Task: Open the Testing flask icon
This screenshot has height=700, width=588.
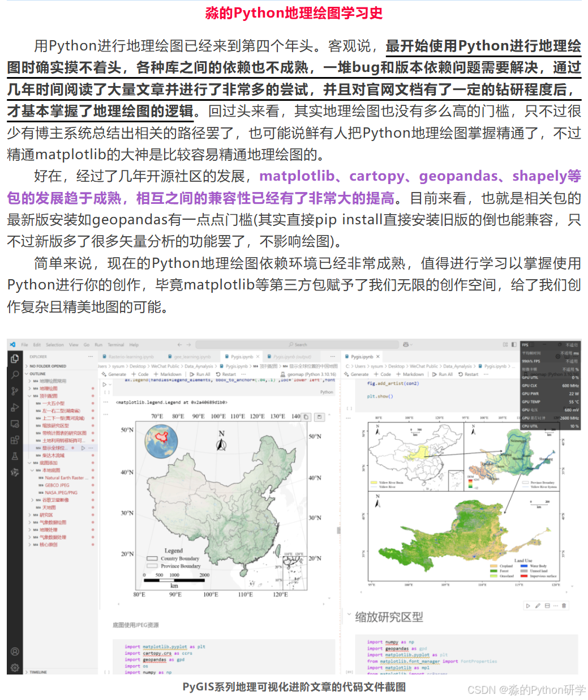Action: [x=15, y=456]
